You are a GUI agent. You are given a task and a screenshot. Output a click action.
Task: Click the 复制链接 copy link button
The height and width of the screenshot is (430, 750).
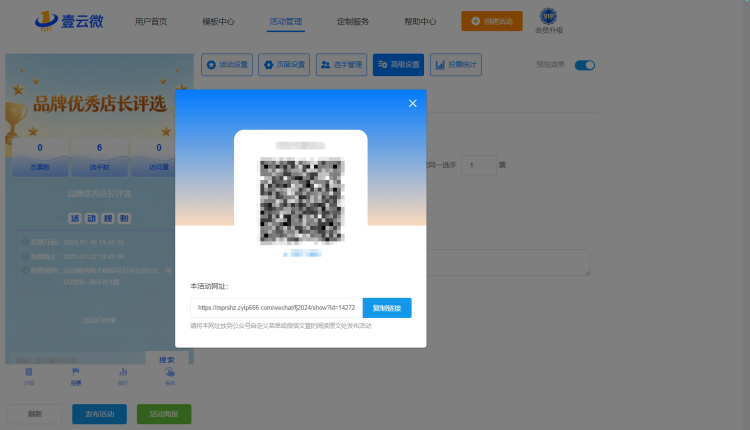tap(387, 308)
